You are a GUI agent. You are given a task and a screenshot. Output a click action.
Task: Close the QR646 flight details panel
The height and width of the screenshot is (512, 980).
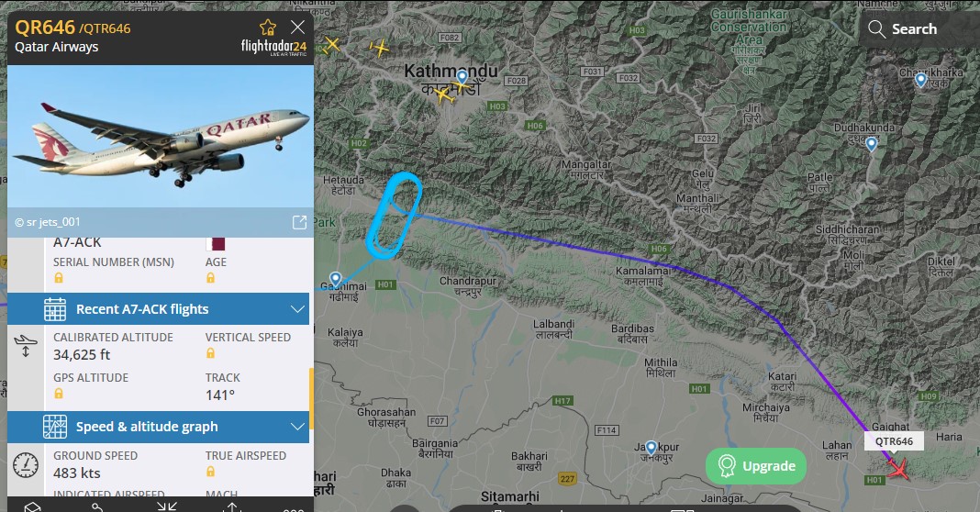pos(297,27)
